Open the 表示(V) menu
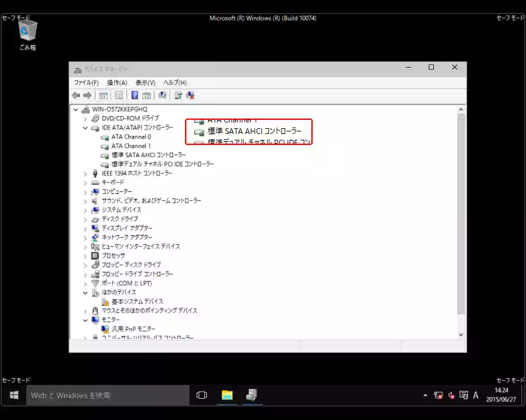The height and width of the screenshot is (420, 526). (x=145, y=82)
